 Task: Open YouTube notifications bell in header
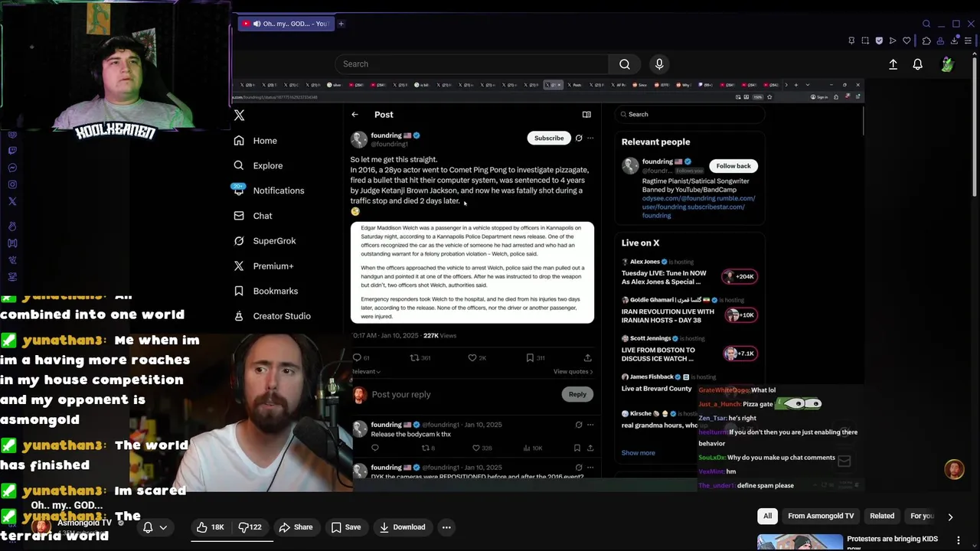click(917, 65)
